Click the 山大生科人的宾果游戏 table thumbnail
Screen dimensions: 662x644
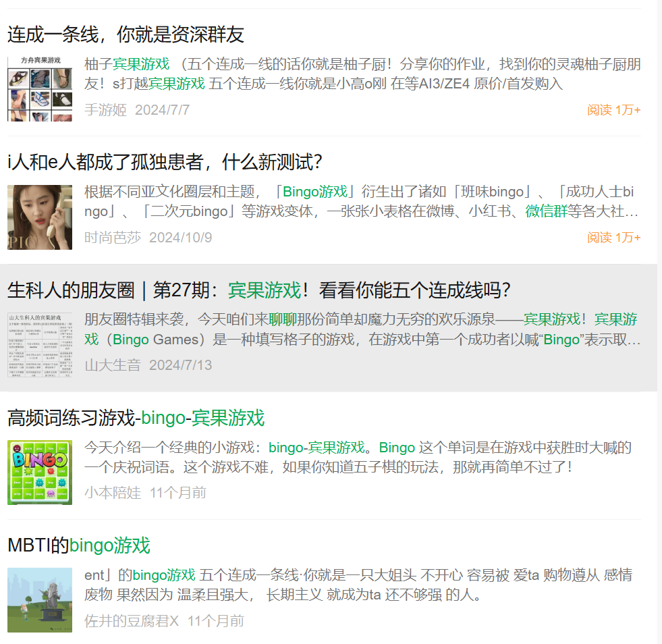point(40,344)
